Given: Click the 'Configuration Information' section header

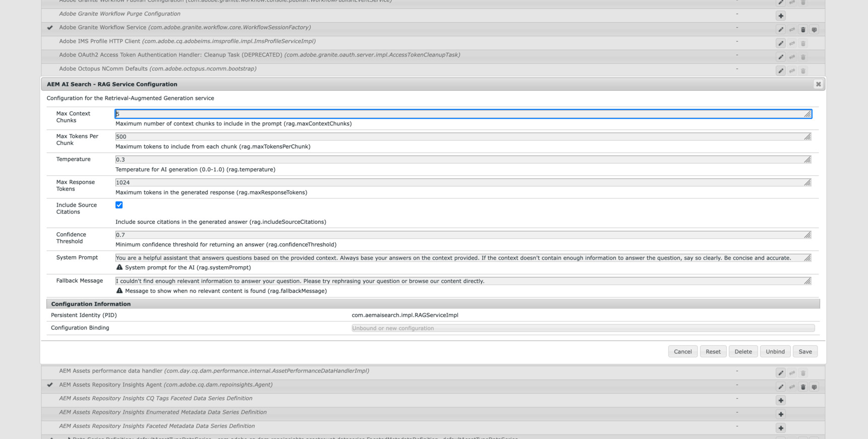Looking at the screenshot, I should pyautogui.click(x=91, y=304).
